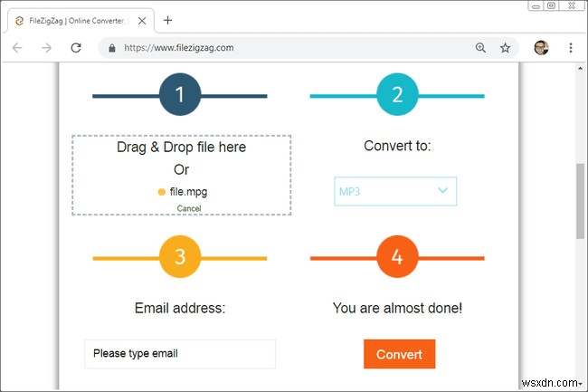Close the Chrome window
The height and width of the screenshot is (392, 588).
572,5
